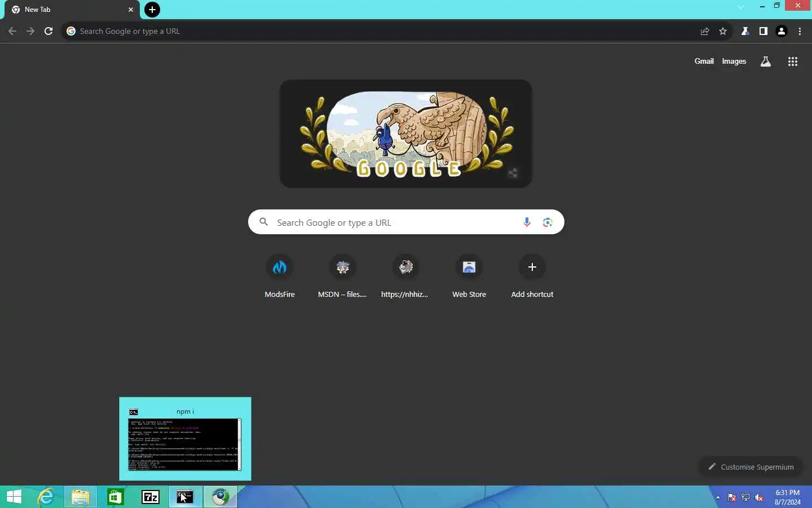Toggle the side panel icon

click(x=763, y=31)
